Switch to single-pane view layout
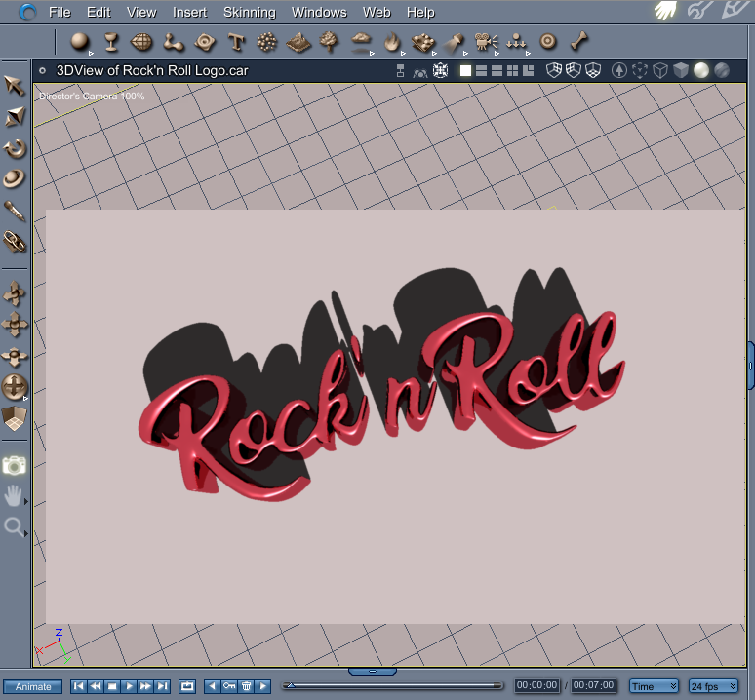 pos(465,71)
